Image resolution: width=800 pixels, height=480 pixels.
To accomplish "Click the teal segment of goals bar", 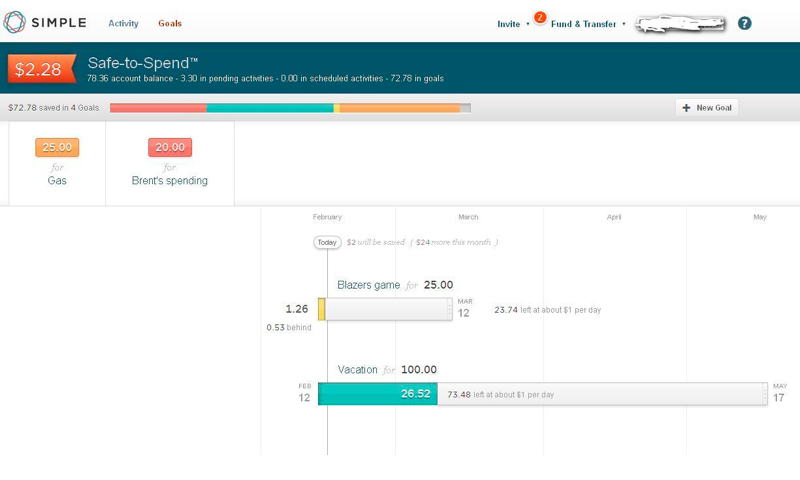I will [270, 108].
